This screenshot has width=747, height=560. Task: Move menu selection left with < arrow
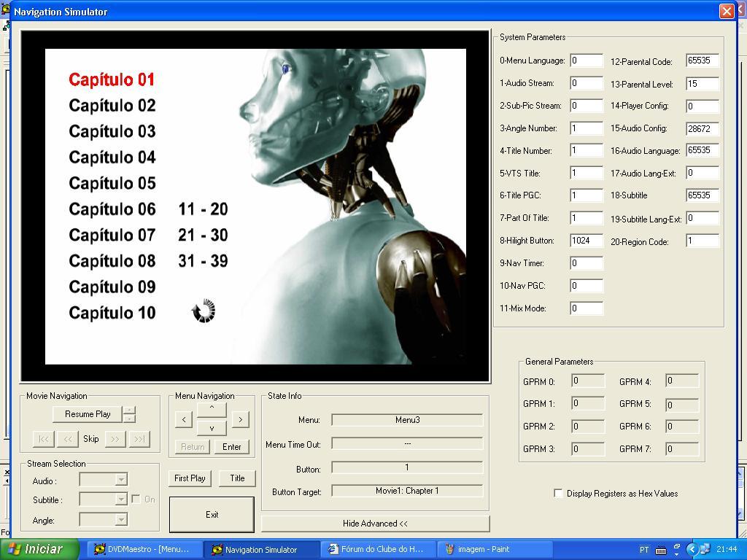[x=184, y=419]
